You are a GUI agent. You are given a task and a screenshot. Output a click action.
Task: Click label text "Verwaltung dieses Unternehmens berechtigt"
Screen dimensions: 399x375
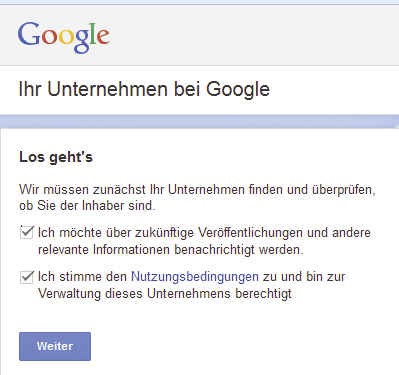pyautogui.click(x=165, y=294)
